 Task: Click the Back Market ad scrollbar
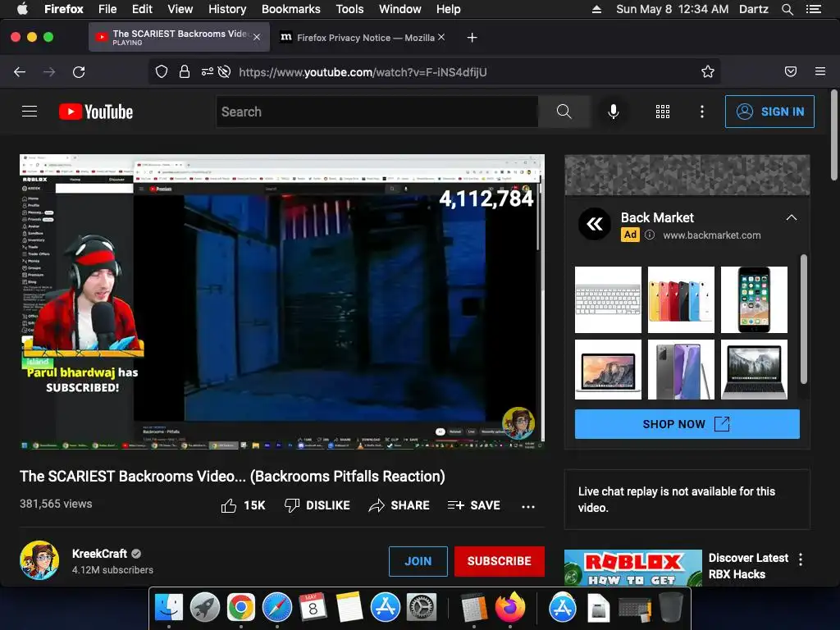point(803,319)
